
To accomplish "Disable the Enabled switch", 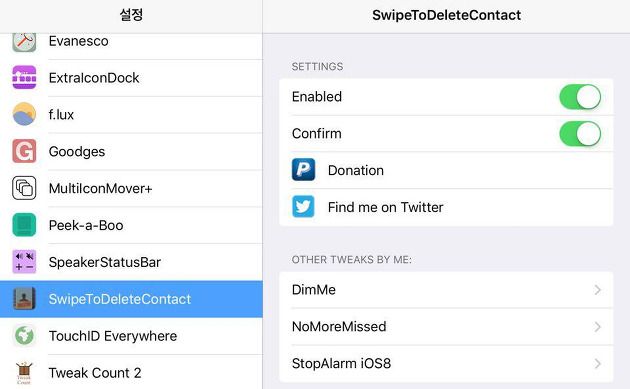I will 580,97.
